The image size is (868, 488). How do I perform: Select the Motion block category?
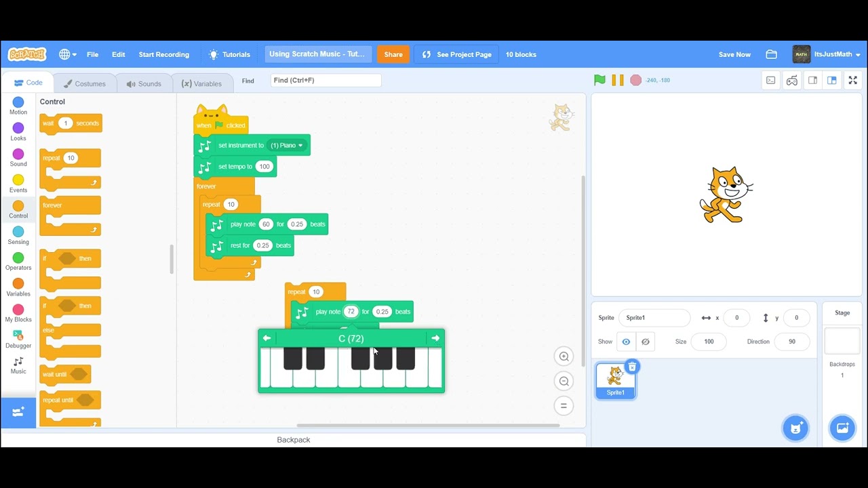18,106
